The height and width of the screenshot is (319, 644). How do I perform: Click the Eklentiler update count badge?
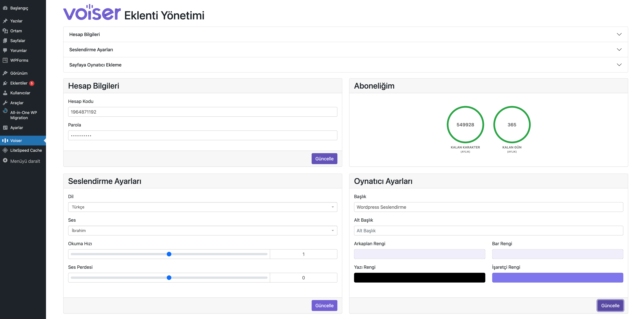pos(32,83)
